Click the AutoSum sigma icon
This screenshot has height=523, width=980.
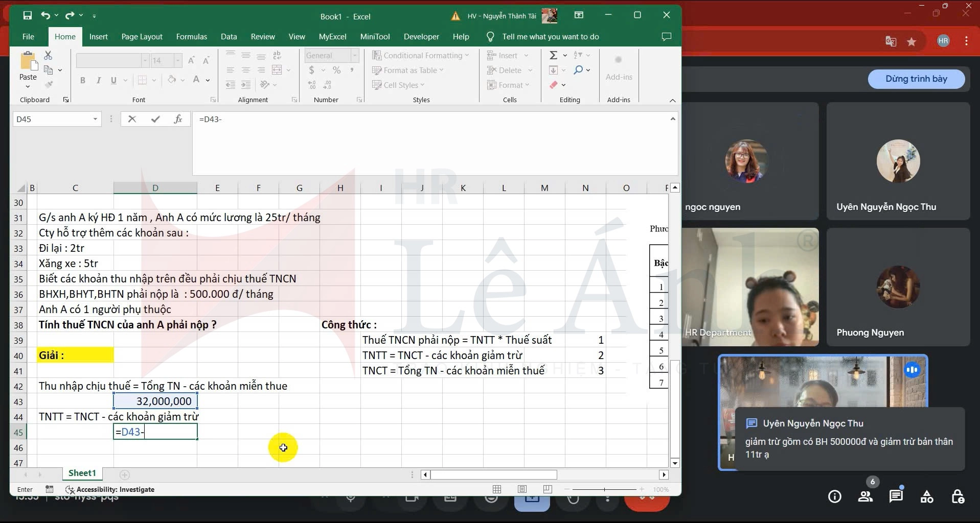point(553,55)
